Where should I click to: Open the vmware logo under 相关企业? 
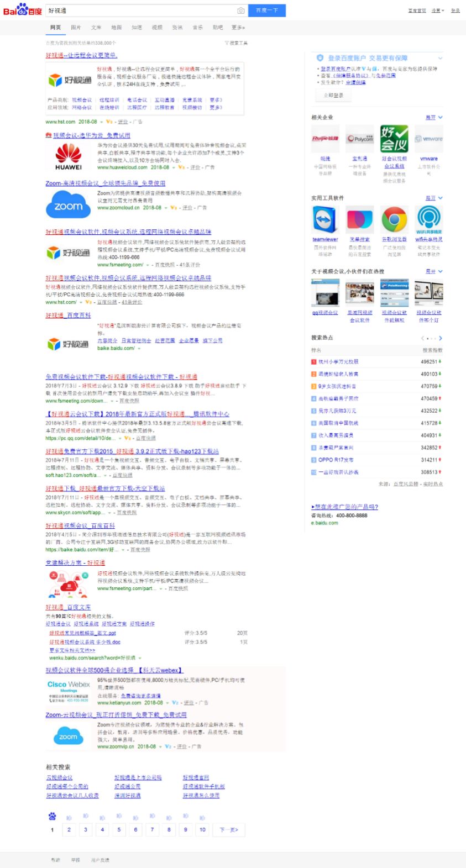[429, 139]
